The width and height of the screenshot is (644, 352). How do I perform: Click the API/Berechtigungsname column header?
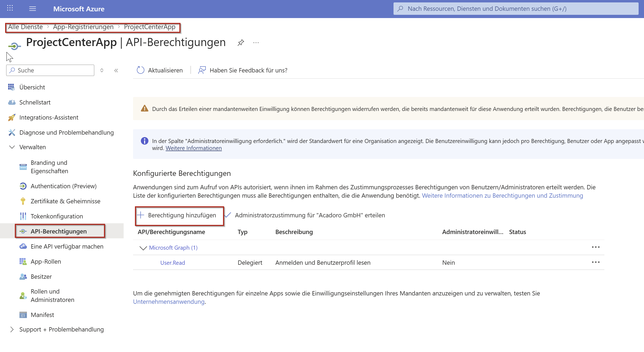[x=171, y=232]
